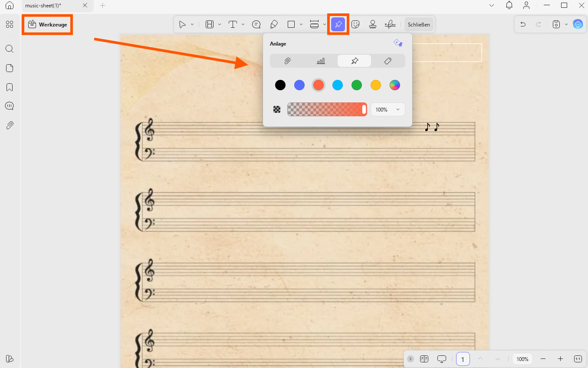Screen dimensions: 588x368
Task: Select the rectangle shape tool
Action: [291, 25]
